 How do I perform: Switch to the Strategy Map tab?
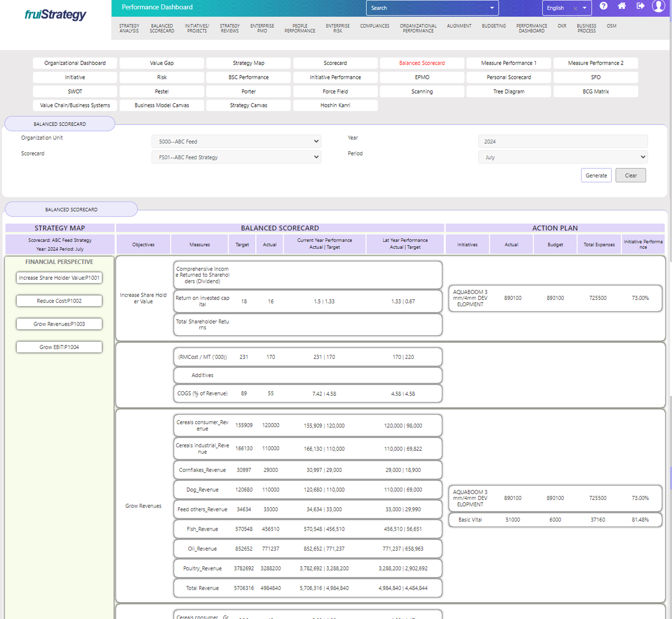[x=248, y=63]
